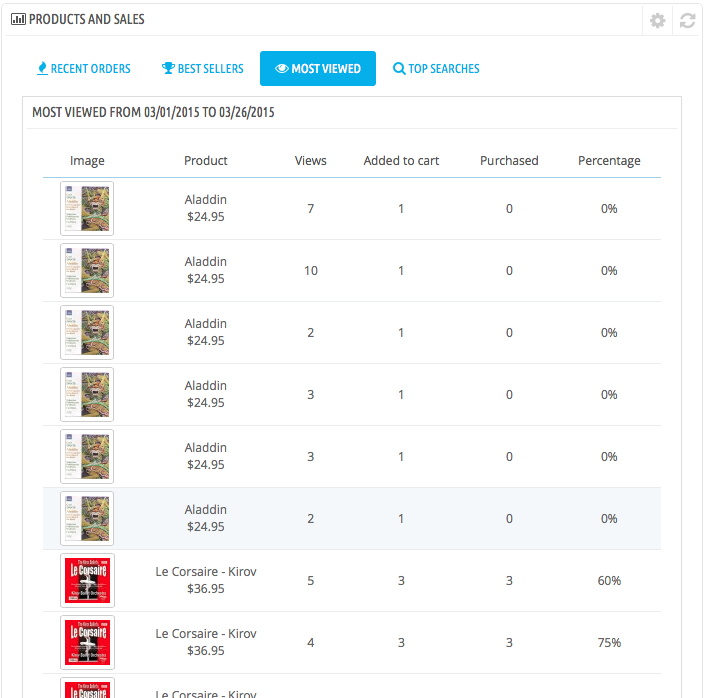Viewport: 705px width, 698px height.
Task: Switch to the Recent Orders tab
Action: (84, 68)
